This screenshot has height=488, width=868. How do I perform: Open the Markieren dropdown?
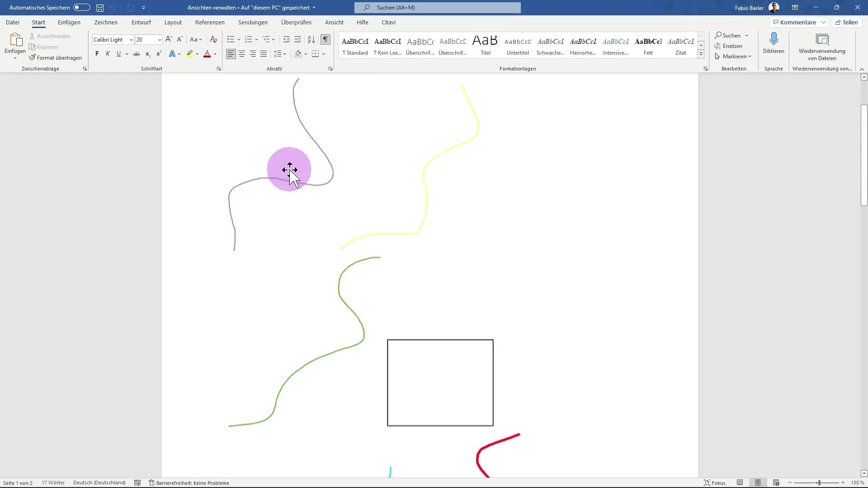pos(733,56)
